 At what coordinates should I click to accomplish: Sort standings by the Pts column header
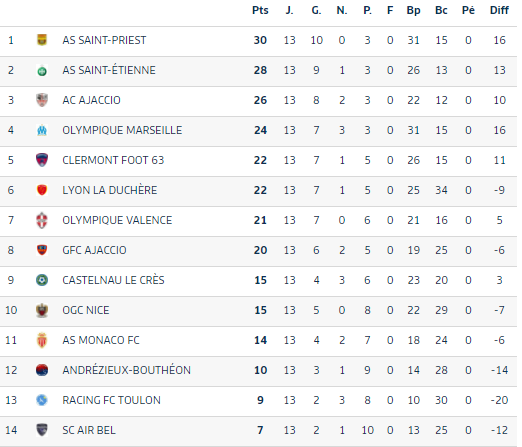260,11
